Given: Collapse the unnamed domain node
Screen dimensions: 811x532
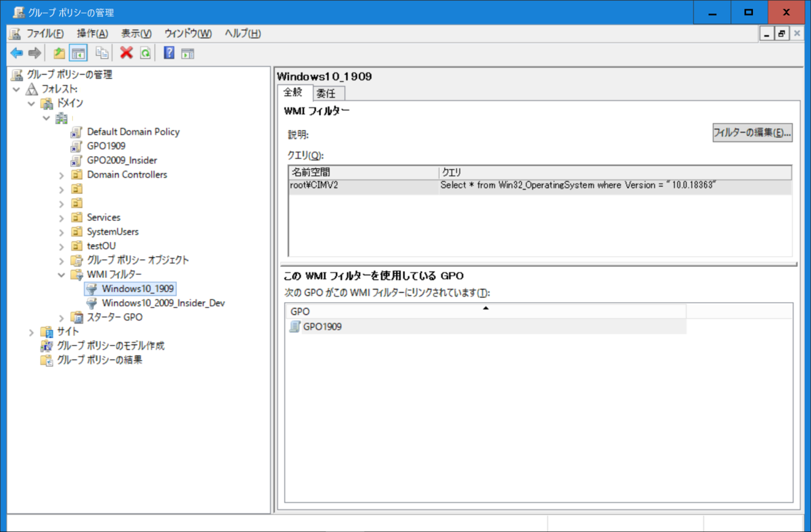Looking at the screenshot, I should [x=47, y=118].
